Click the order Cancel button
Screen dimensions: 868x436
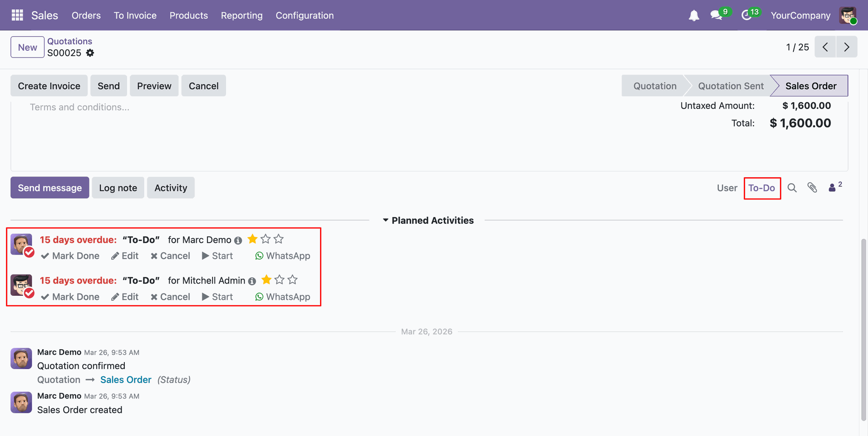[204, 86]
